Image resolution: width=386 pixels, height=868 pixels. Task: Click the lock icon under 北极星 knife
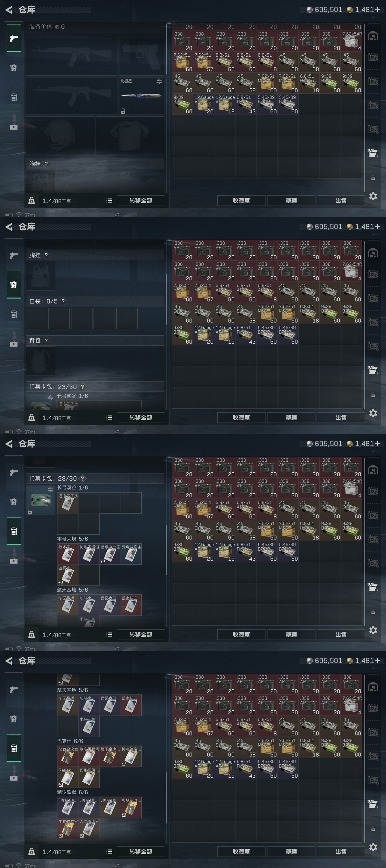(x=123, y=111)
